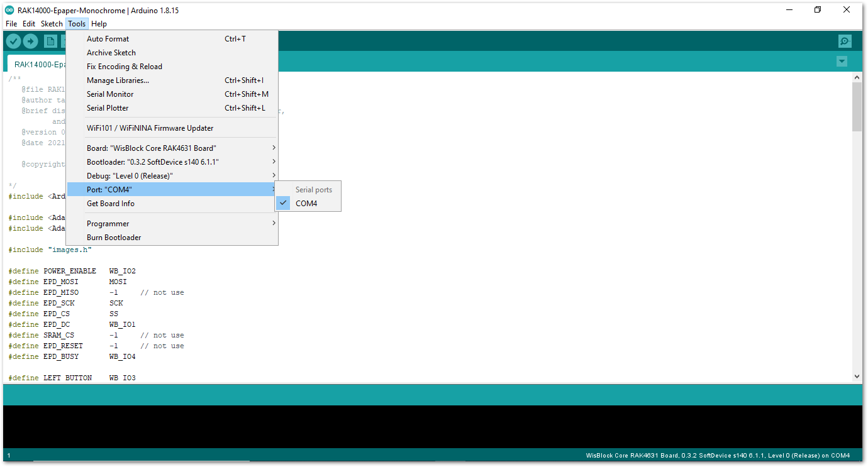Open Serial Monitor magnifier icon
The image size is (868, 467).
click(845, 41)
